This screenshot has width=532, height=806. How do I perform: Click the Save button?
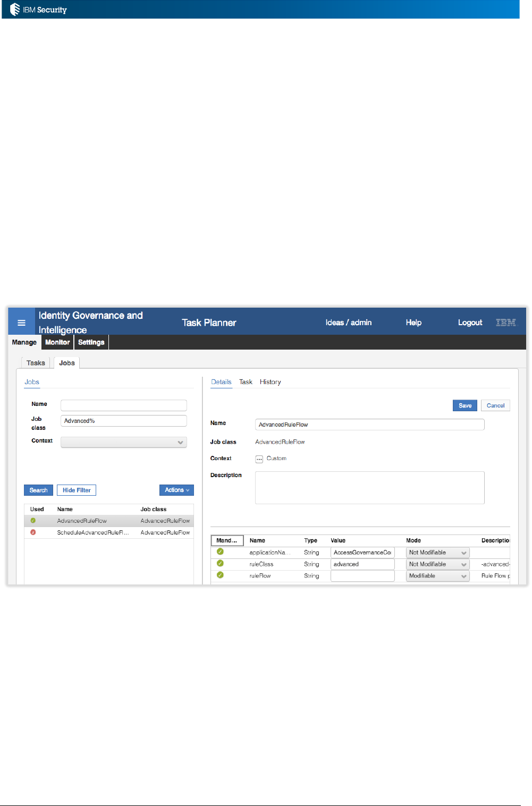tap(465, 405)
